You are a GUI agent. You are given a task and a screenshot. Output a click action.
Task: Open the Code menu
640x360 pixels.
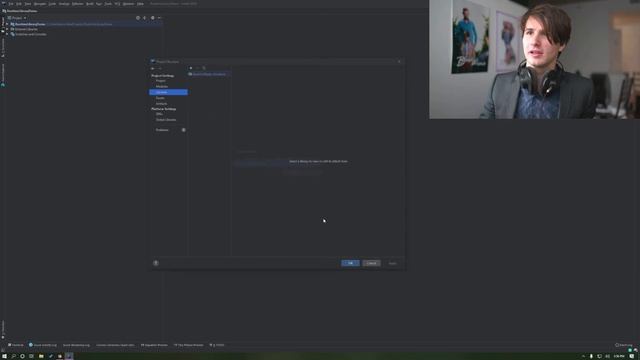(52, 4)
